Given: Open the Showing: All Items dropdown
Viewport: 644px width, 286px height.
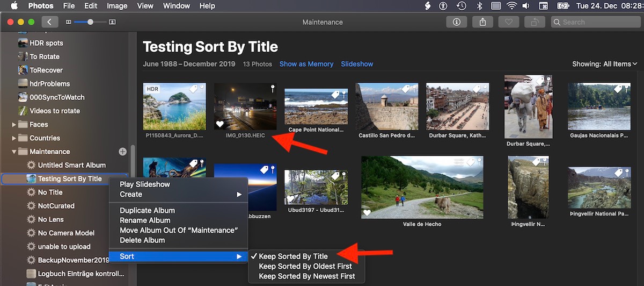Looking at the screenshot, I should 604,64.
